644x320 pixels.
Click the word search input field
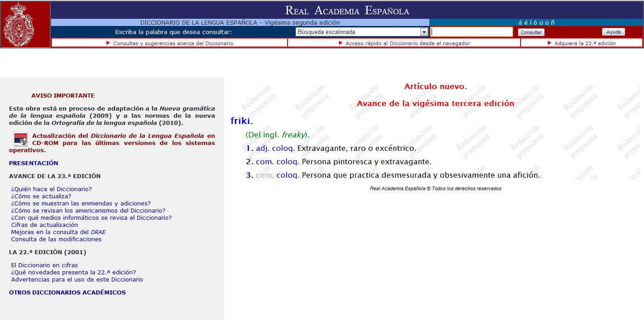pyautogui.click(x=471, y=32)
